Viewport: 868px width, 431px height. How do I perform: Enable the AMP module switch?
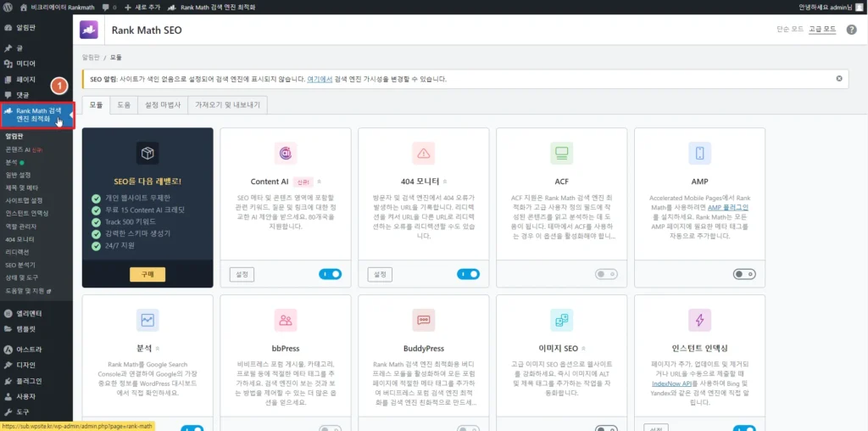(x=744, y=274)
